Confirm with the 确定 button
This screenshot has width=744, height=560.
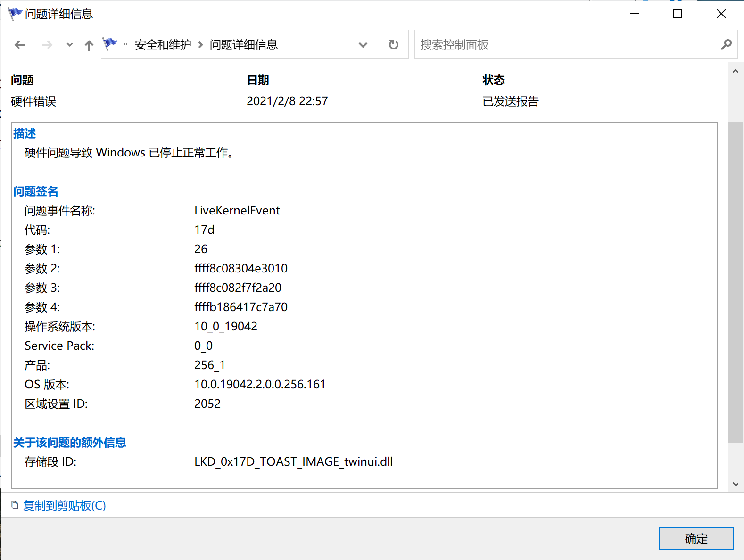pyautogui.click(x=696, y=538)
